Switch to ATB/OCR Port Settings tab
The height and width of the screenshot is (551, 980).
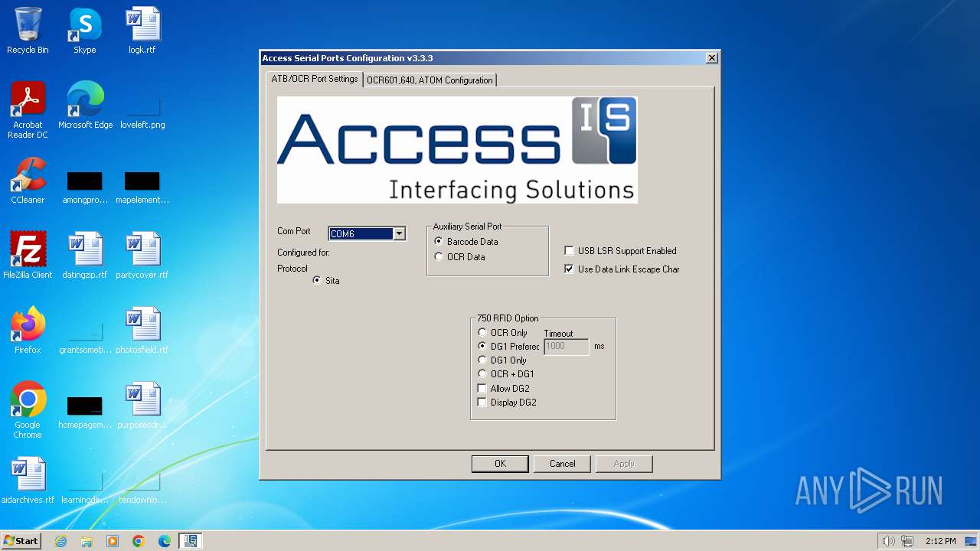pos(314,79)
